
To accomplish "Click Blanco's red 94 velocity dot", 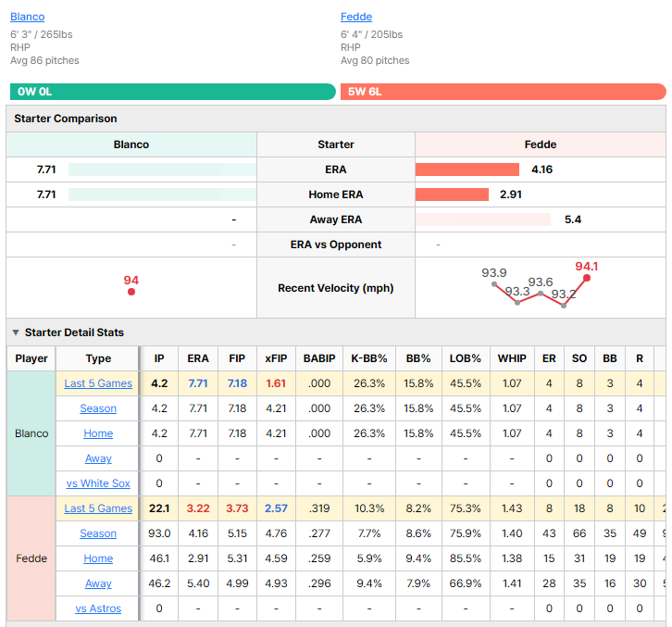I will tap(131, 292).
